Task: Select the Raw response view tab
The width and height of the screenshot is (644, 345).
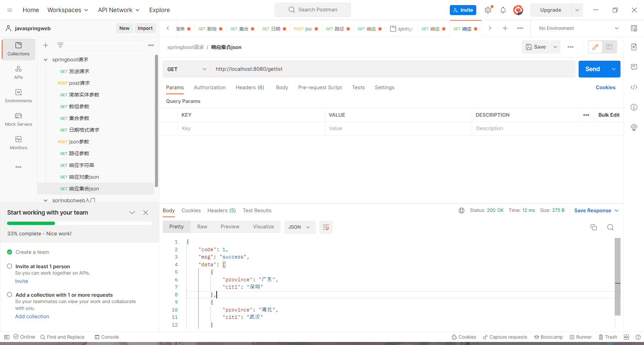Action: [202, 227]
